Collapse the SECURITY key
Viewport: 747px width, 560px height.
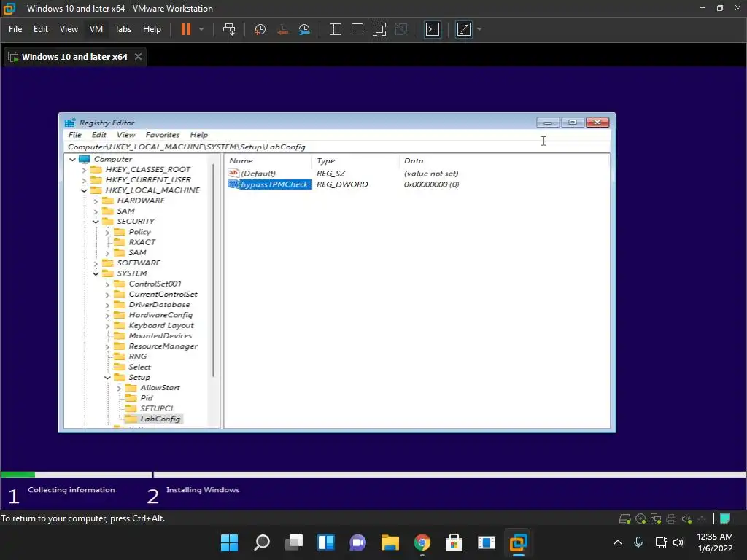(96, 222)
